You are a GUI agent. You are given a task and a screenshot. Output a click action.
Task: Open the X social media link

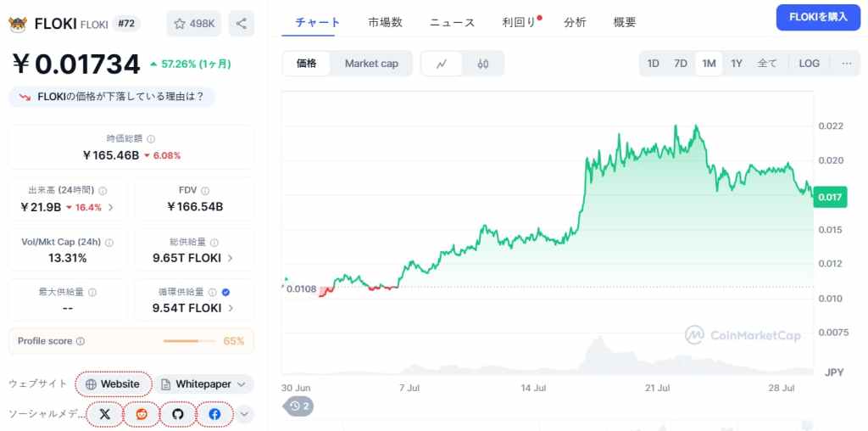[104, 414]
